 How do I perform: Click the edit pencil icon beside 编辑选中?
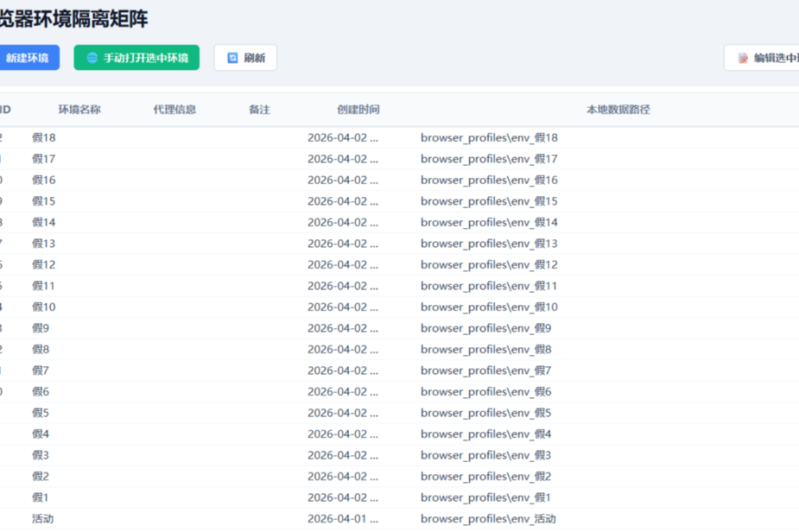743,58
